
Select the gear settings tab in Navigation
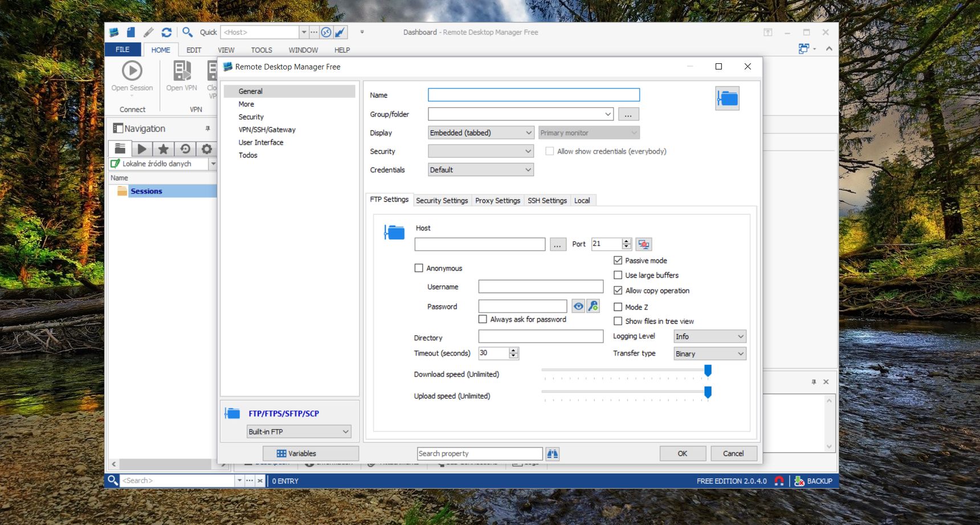click(207, 149)
